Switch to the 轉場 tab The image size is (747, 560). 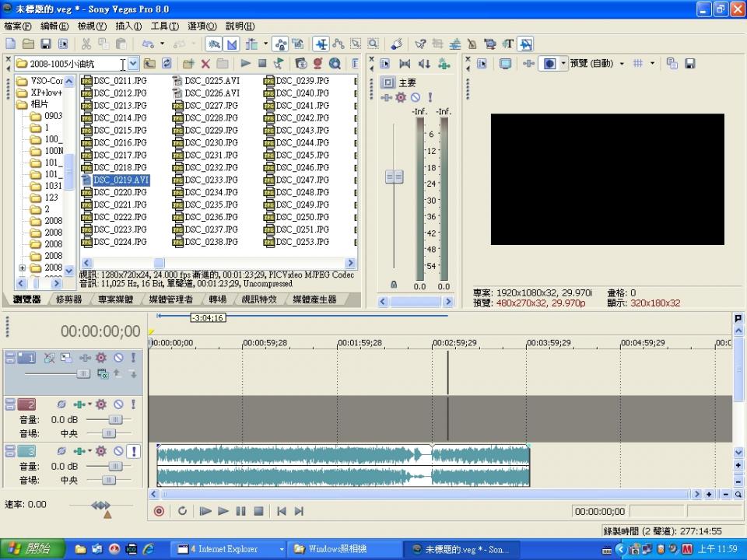pos(217,299)
